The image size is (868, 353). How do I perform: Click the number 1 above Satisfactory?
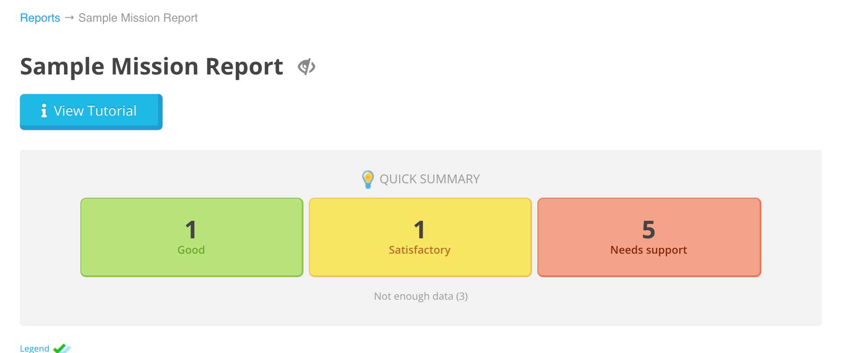tap(420, 230)
